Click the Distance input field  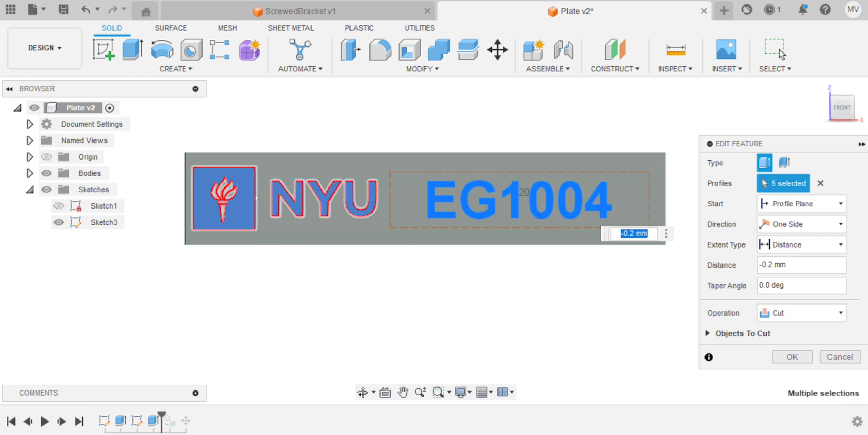tap(801, 265)
